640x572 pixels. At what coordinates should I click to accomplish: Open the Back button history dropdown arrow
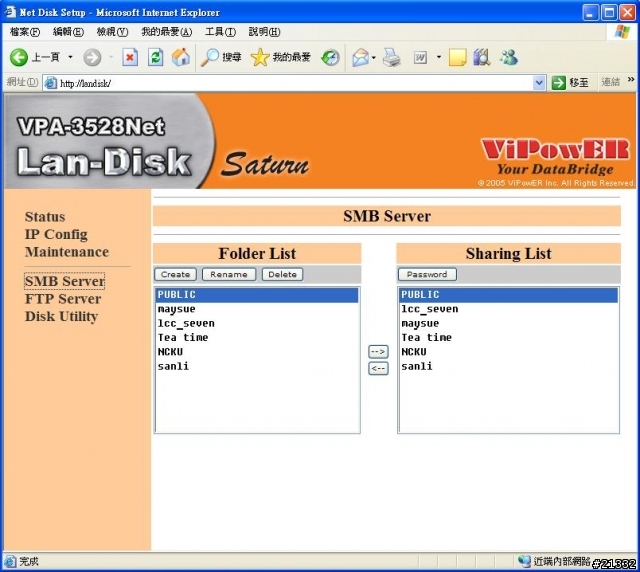click(71, 57)
